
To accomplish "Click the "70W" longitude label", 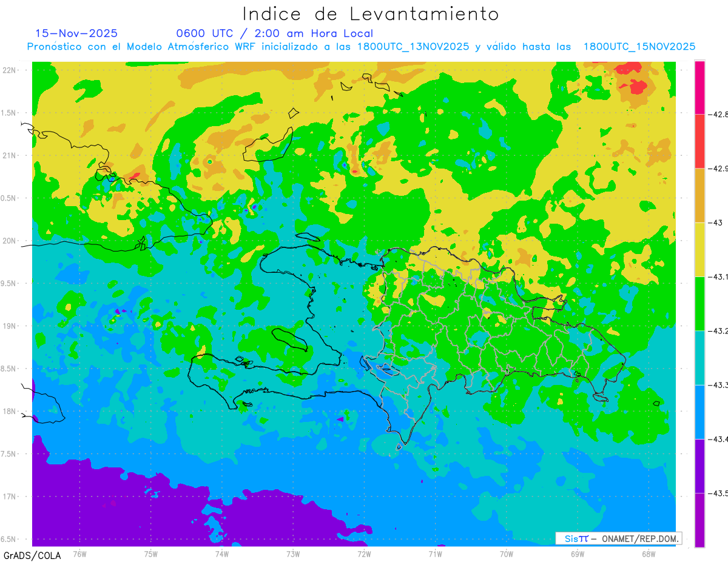I will (x=506, y=553).
